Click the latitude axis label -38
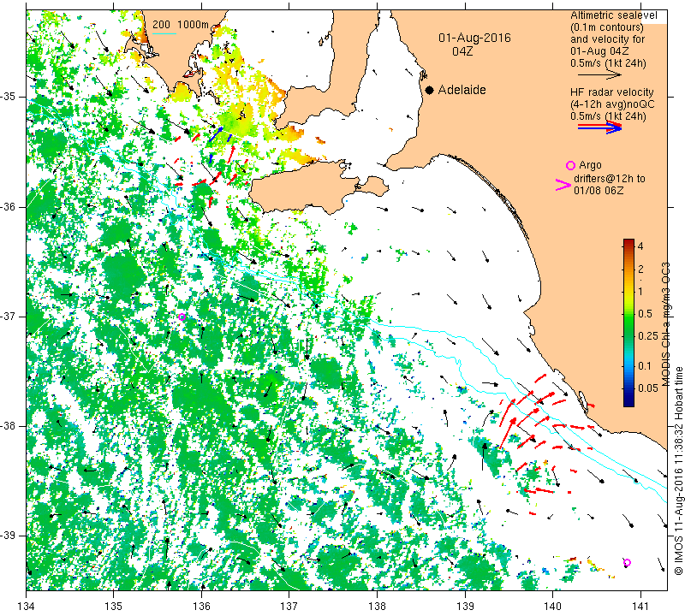The image size is (685, 616). (9, 426)
